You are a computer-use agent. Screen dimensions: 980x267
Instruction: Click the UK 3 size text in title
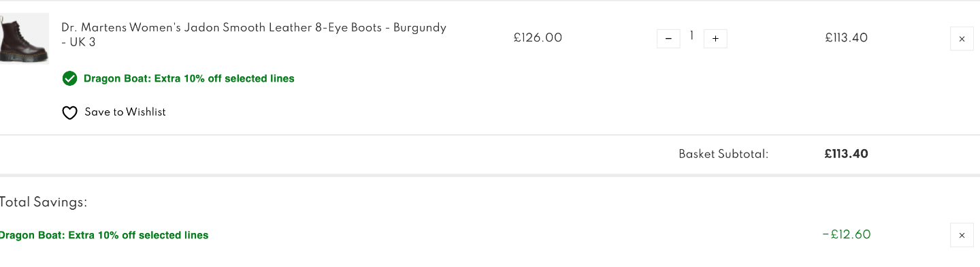point(83,42)
